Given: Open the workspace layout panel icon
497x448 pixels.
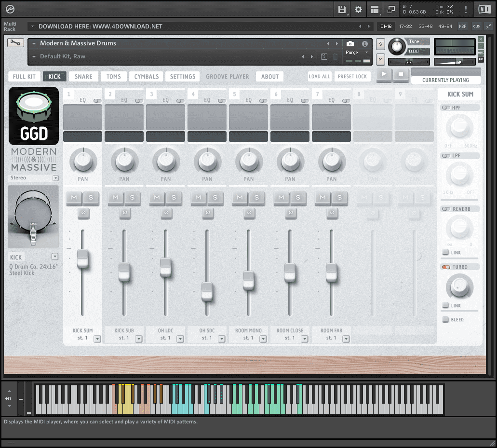Looking at the screenshot, I should tap(375, 10).
